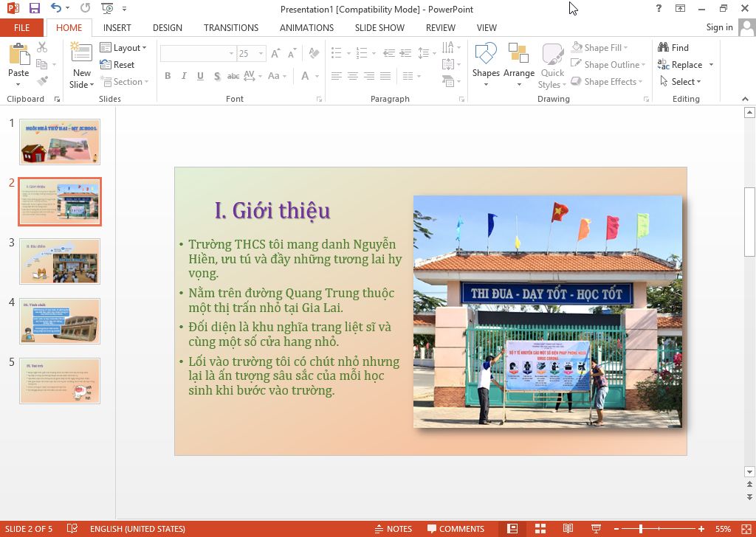Start Slide Show from status bar icon
756x537 pixels.
596,528
